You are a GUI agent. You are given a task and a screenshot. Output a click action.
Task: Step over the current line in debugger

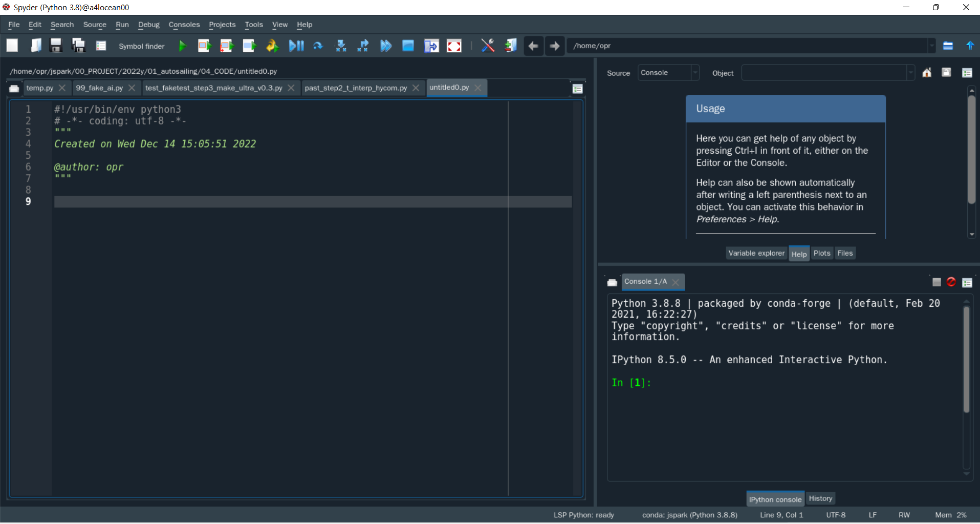pos(318,46)
